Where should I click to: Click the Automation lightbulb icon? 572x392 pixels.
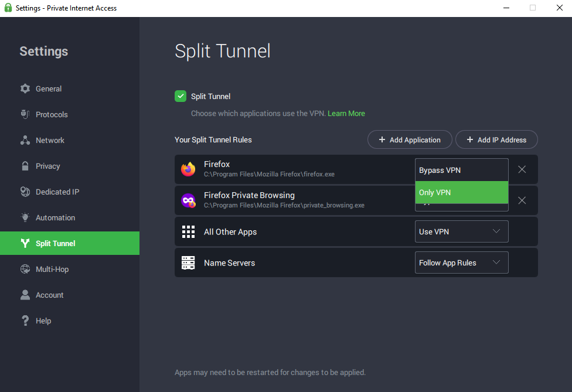point(25,218)
